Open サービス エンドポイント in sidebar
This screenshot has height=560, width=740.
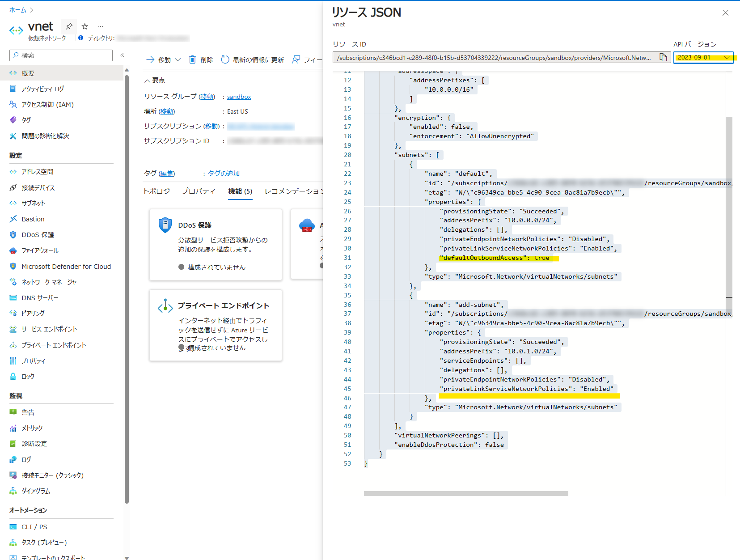click(49, 329)
